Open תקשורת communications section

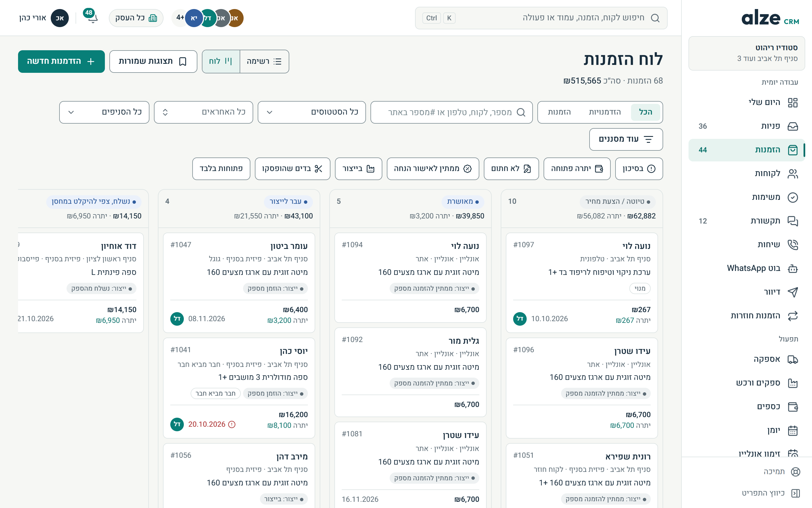pos(746,221)
